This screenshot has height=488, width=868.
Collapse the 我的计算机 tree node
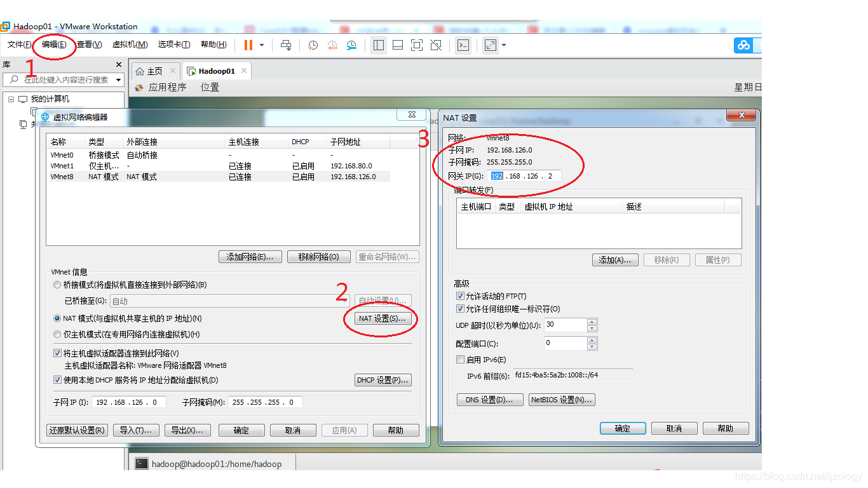[11, 99]
